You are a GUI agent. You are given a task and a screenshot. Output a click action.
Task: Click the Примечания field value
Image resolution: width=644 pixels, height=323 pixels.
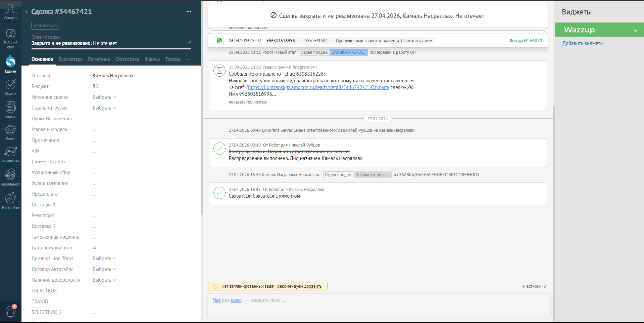point(95,140)
